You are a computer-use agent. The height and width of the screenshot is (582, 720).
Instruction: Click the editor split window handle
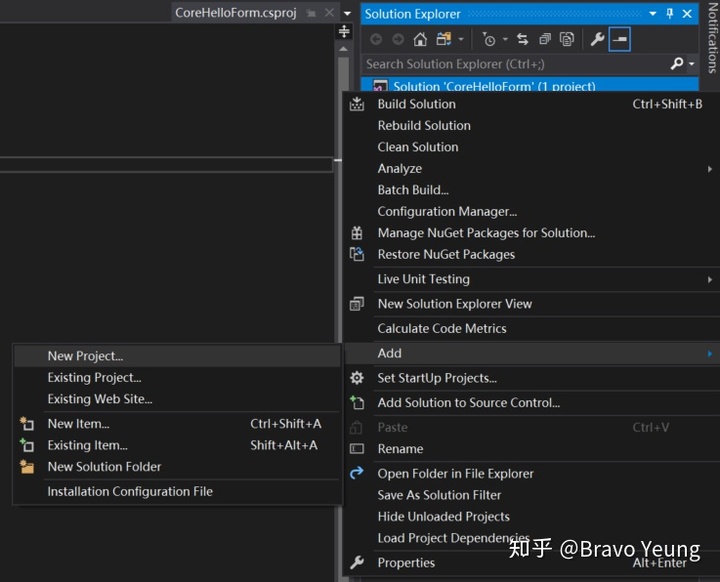[344, 32]
